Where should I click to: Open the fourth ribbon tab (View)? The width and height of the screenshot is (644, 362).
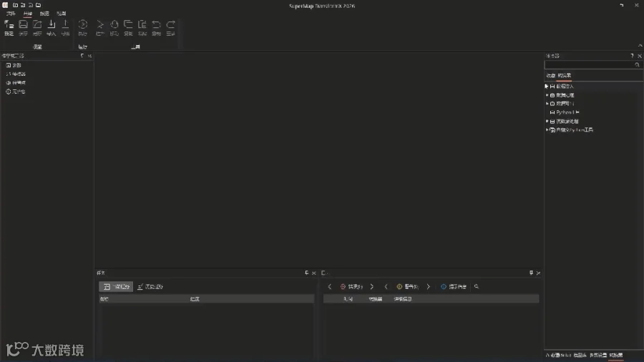click(62, 14)
